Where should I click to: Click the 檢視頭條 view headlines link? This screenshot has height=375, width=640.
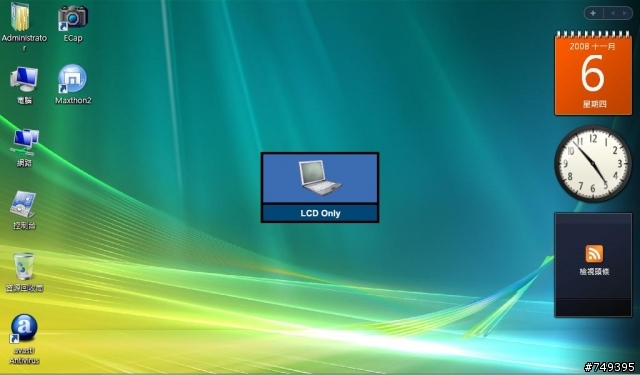[594, 271]
